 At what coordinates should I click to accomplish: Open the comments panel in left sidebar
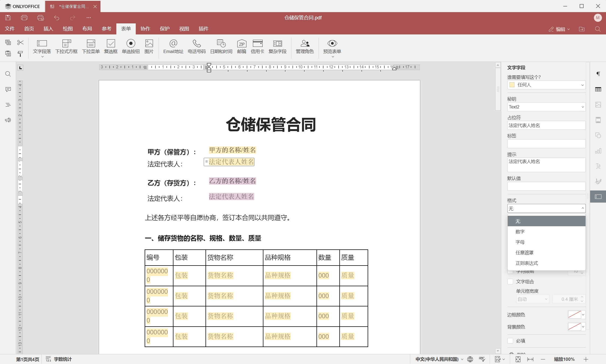coord(8,89)
